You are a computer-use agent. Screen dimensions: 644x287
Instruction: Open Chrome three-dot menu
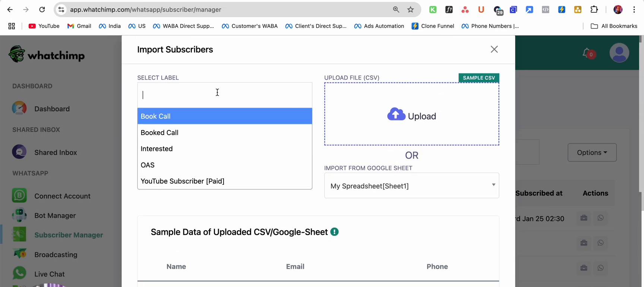point(634,10)
